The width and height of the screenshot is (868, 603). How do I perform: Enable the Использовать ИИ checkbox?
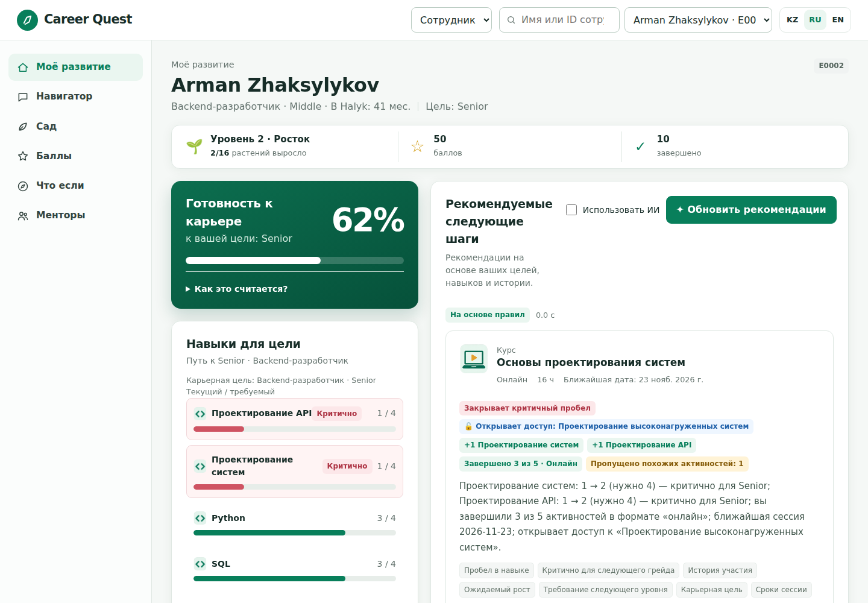571,210
